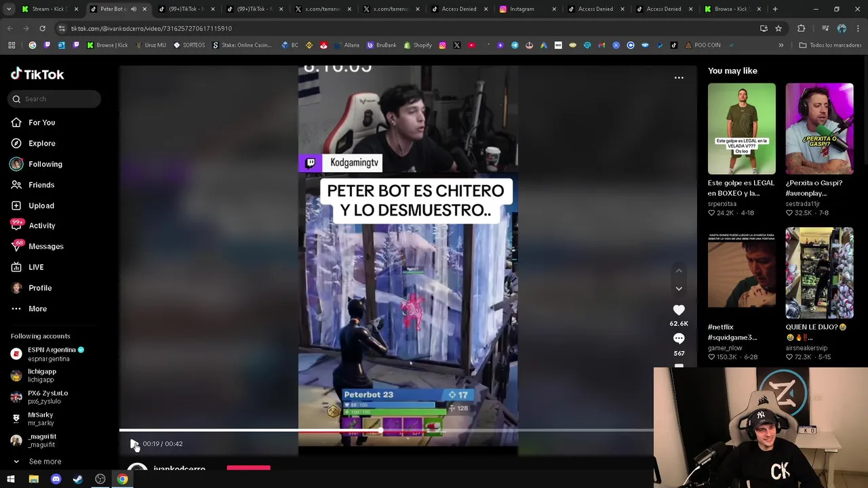The height and width of the screenshot is (488, 868).
Task: Open a new browser tab
Action: (x=775, y=9)
